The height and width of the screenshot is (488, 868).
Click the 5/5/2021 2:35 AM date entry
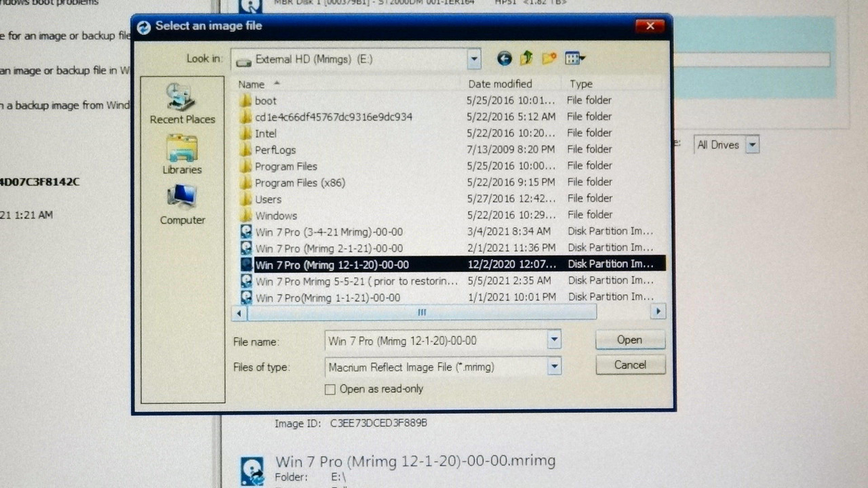(x=509, y=280)
